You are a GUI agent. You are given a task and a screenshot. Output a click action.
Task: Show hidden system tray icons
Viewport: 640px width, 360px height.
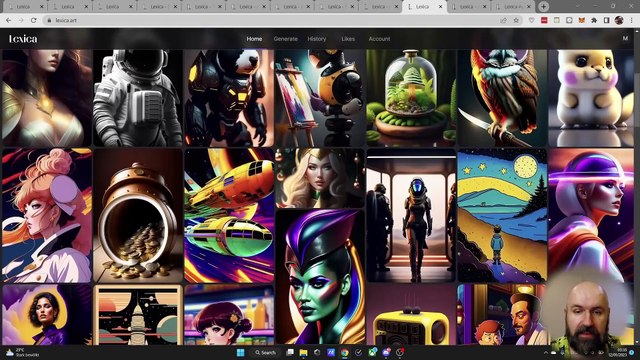coord(546,352)
